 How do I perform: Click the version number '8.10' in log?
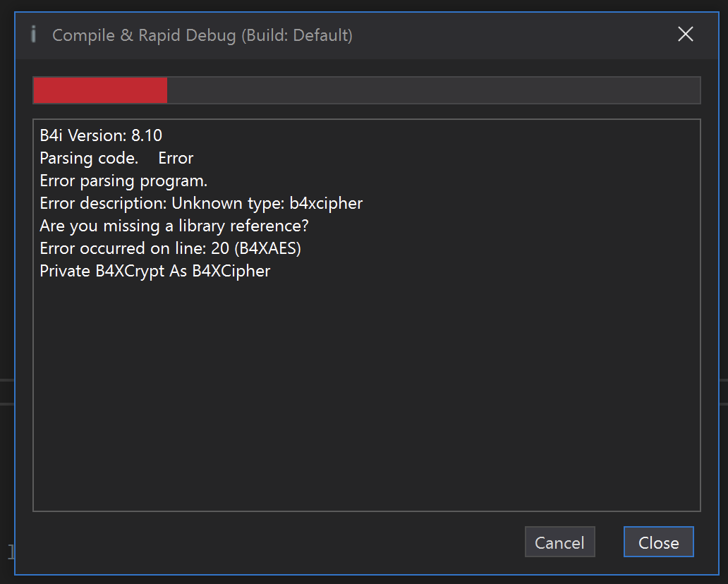(x=147, y=135)
